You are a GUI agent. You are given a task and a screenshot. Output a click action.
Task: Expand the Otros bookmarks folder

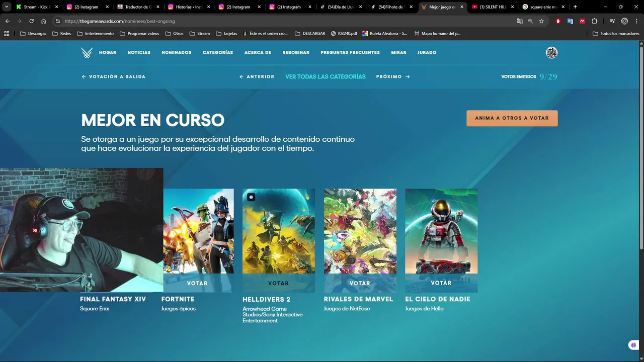pos(174,34)
